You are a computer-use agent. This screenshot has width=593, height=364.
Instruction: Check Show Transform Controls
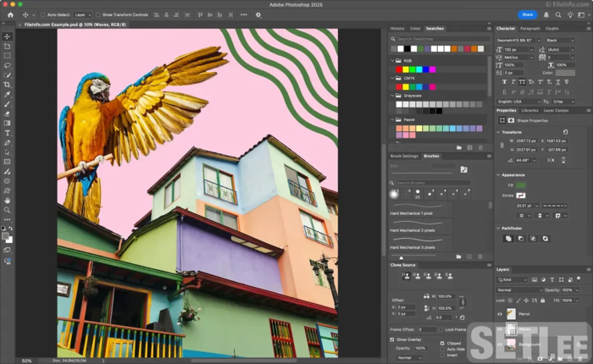[97, 14]
